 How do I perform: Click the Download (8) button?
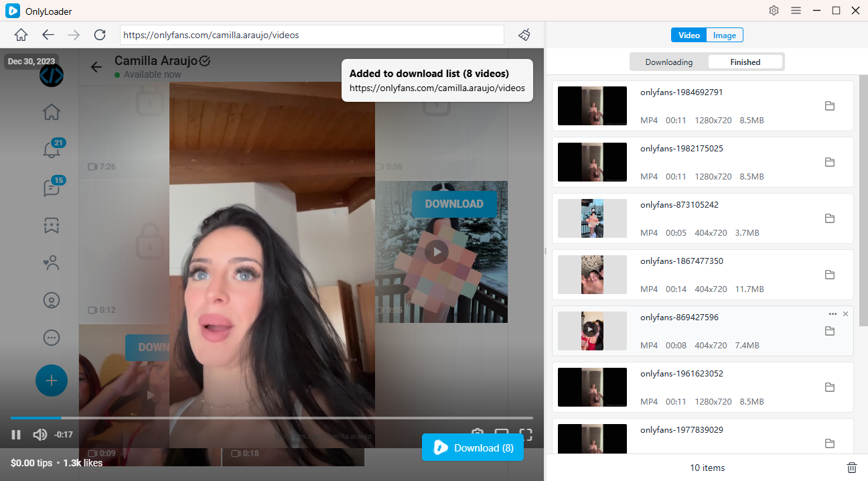472,448
